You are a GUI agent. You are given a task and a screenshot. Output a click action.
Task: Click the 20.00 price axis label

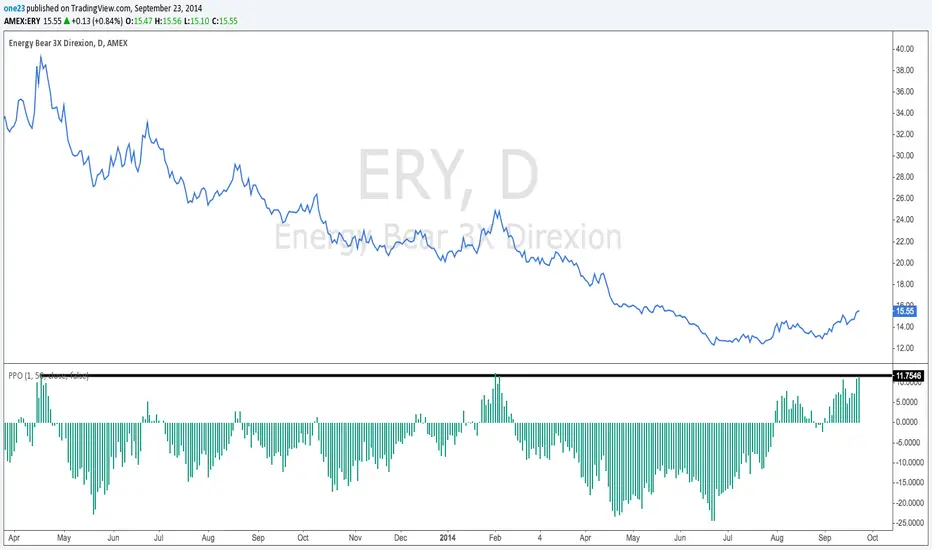click(x=905, y=263)
